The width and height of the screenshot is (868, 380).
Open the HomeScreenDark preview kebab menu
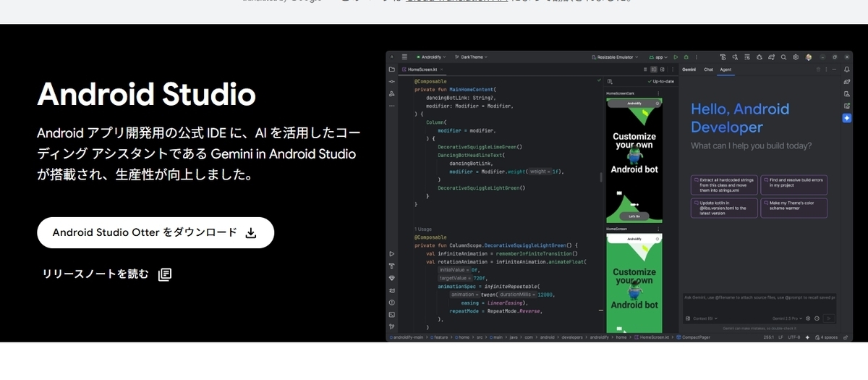tap(658, 93)
